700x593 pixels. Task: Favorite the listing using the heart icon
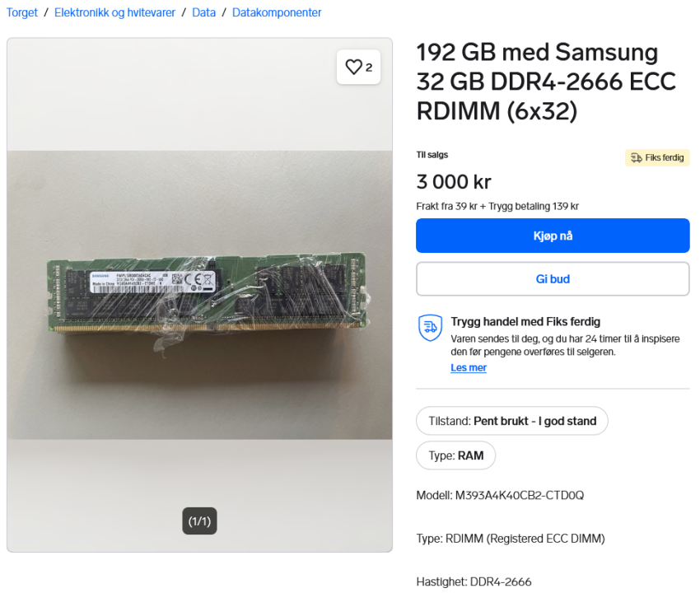point(353,67)
